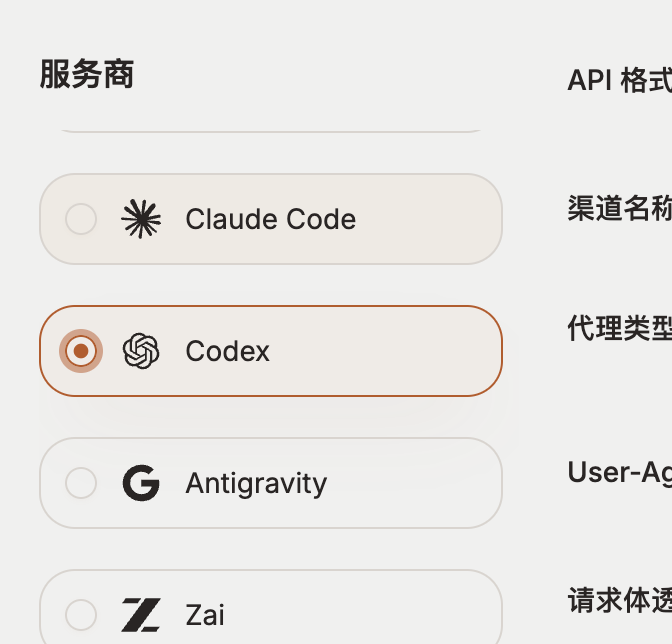Viewport: 672px width, 644px height.
Task: Click the Antigravity text label
Action: [256, 483]
